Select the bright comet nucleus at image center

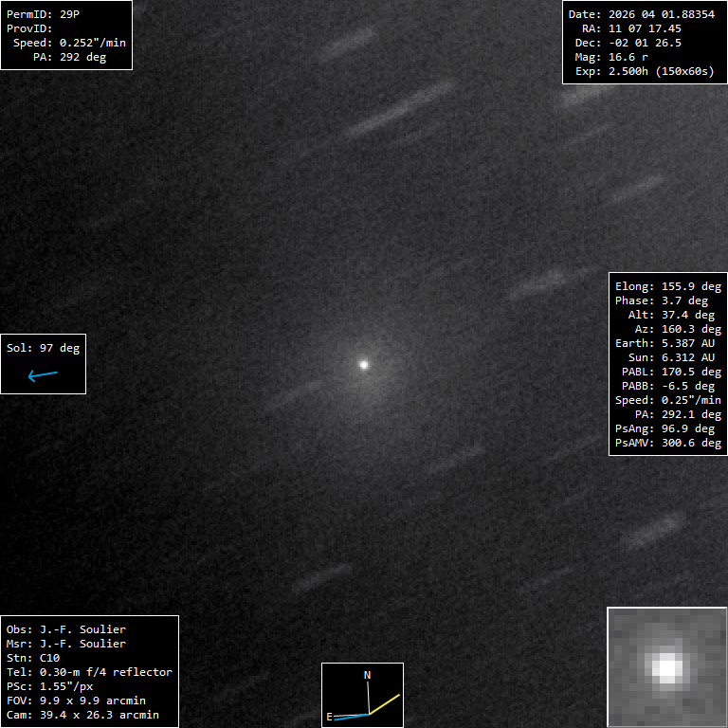pos(363,363)
